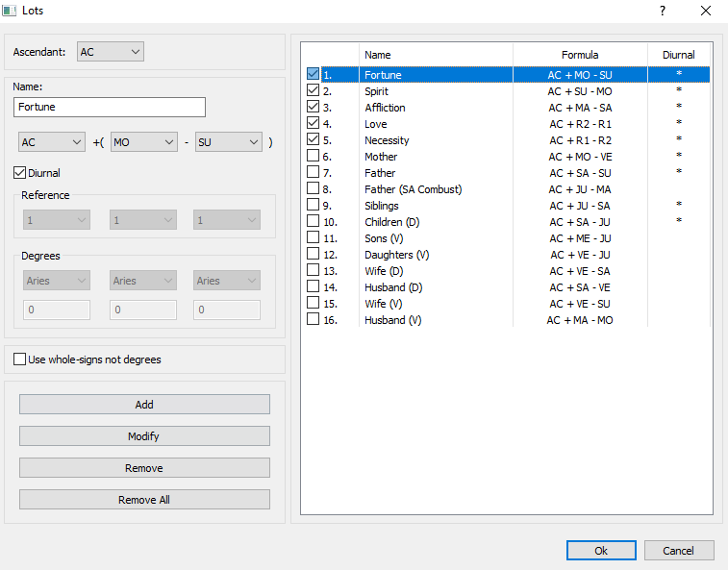Click Remove All button
This screenshot has height=570, width=728.
144,500
